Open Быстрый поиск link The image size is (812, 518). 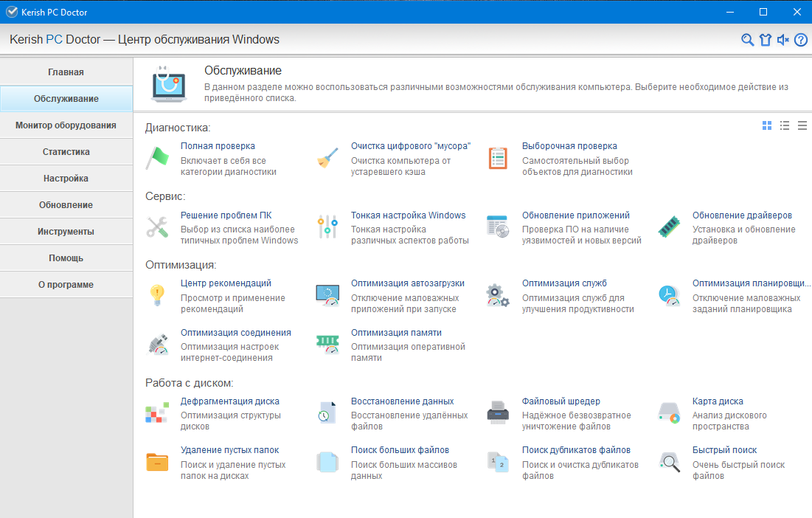724,450
